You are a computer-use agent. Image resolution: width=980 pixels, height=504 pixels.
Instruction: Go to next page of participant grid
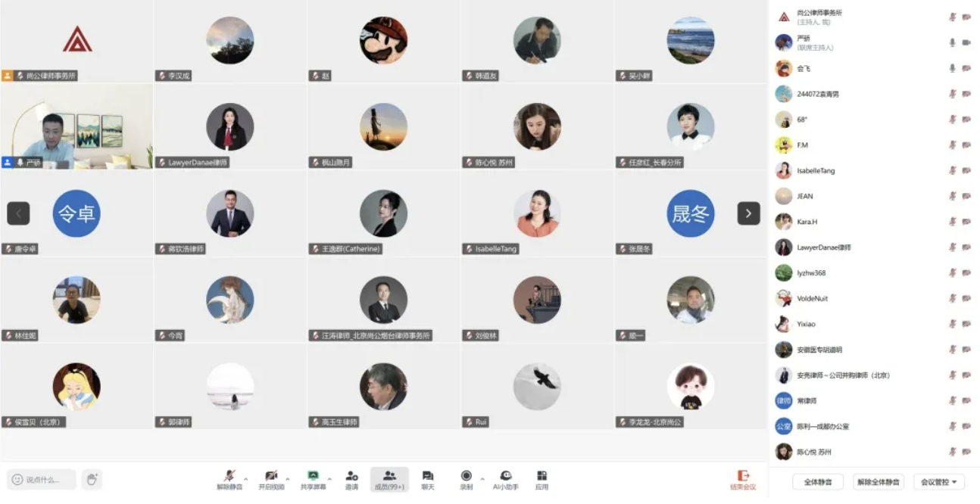[x=748, y=213]
